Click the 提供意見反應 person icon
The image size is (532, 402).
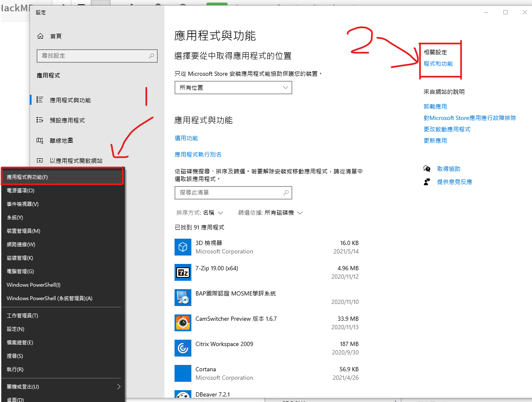pos(427,182)
